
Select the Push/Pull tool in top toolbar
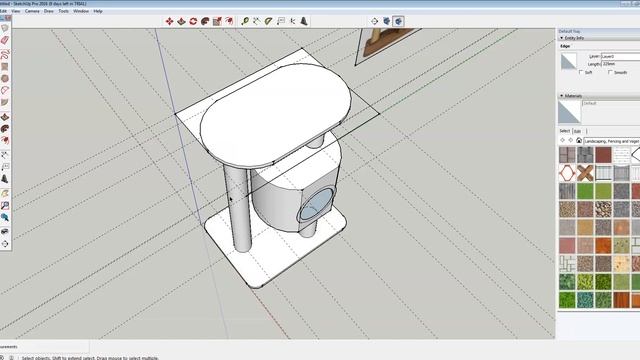pos(181,21)
